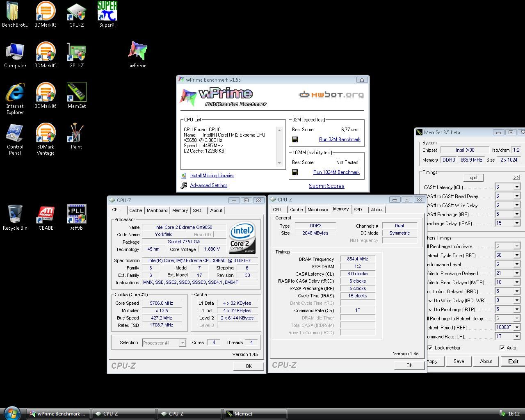525x420 pixels.
Task: Launch 3DMark Vantage from desktop
Action: point(46,133)
